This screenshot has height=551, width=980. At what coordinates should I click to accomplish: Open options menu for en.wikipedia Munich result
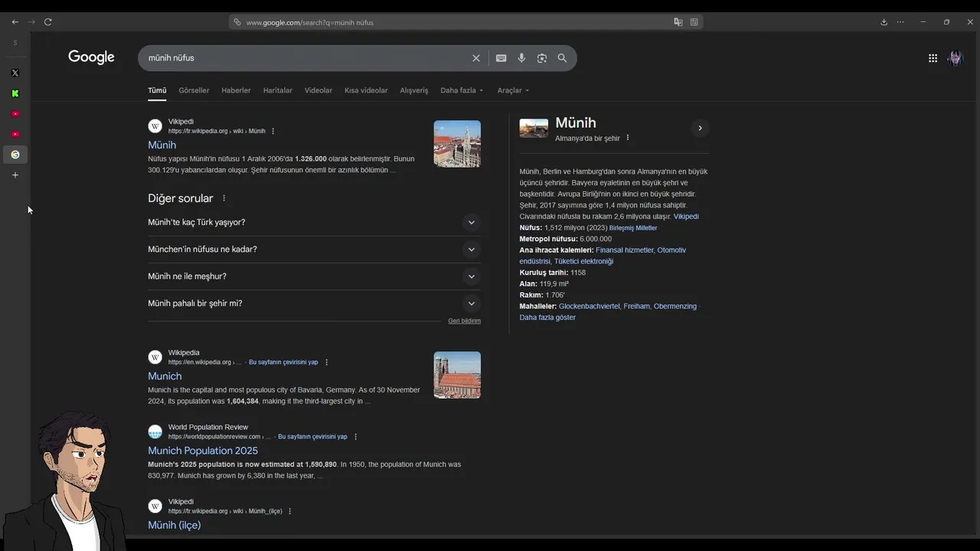pyautogui.click(x=327, y=362)
